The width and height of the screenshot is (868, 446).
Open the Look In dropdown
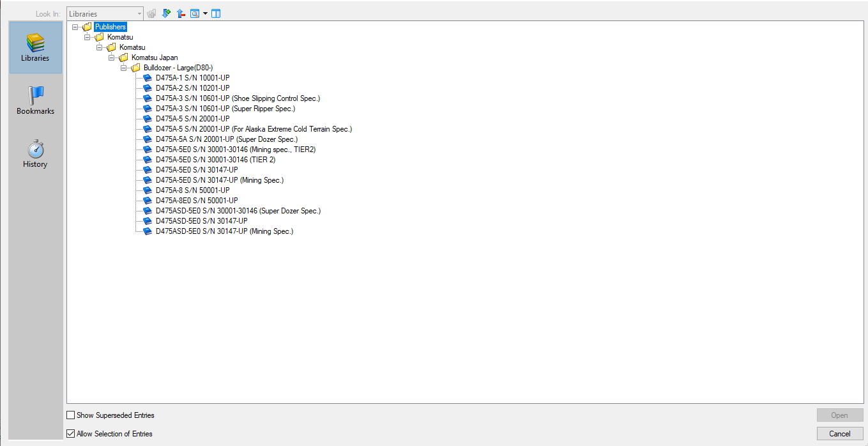(x=139, y=13)
